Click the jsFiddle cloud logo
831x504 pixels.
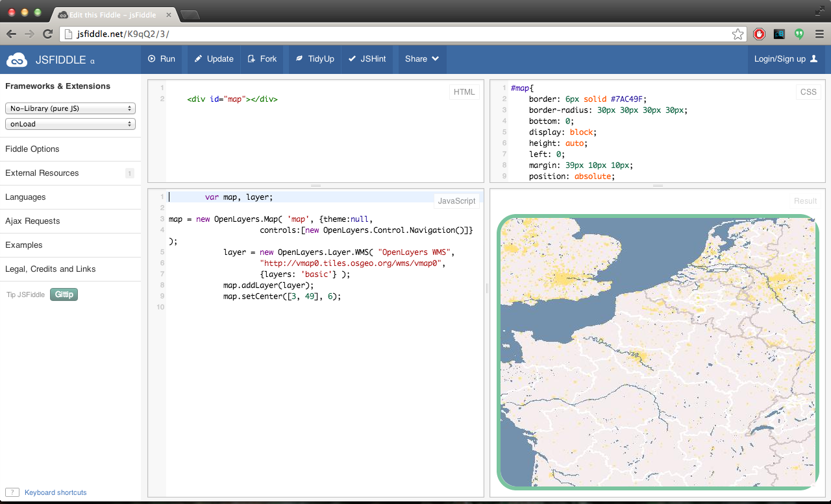[x=17, y=59]
